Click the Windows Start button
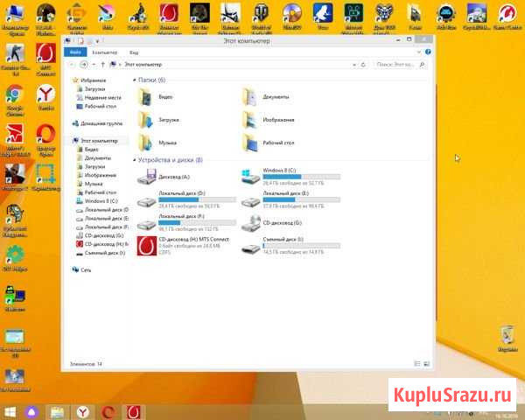525x420 pixels. coord(11,410)
